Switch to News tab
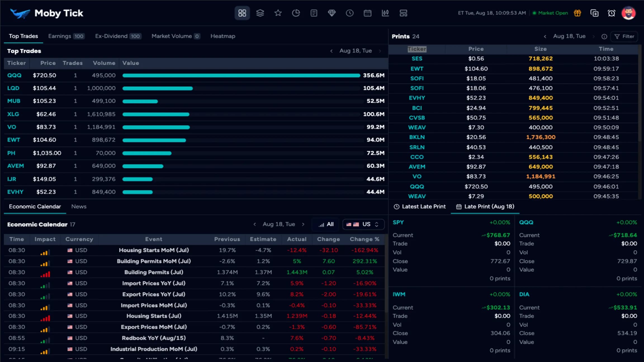Image resolution: width=644 pixels, height=362 pixels. tap(79, 206)
